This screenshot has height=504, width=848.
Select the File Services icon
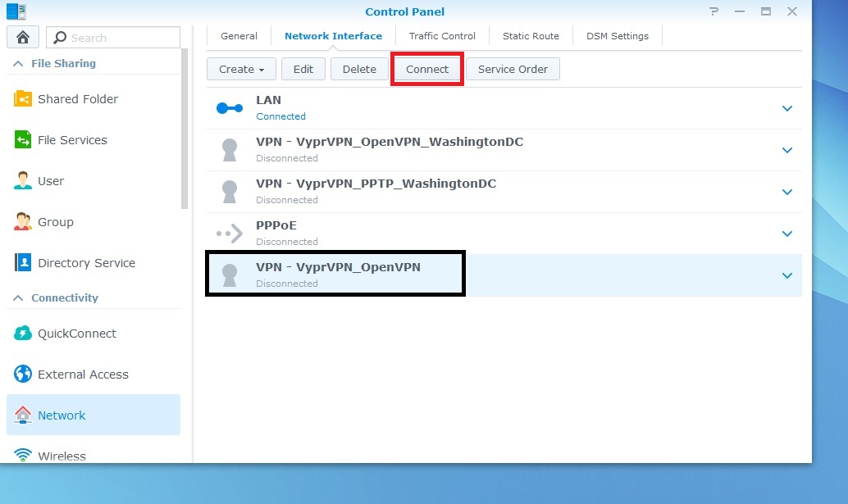coord(22,139)
